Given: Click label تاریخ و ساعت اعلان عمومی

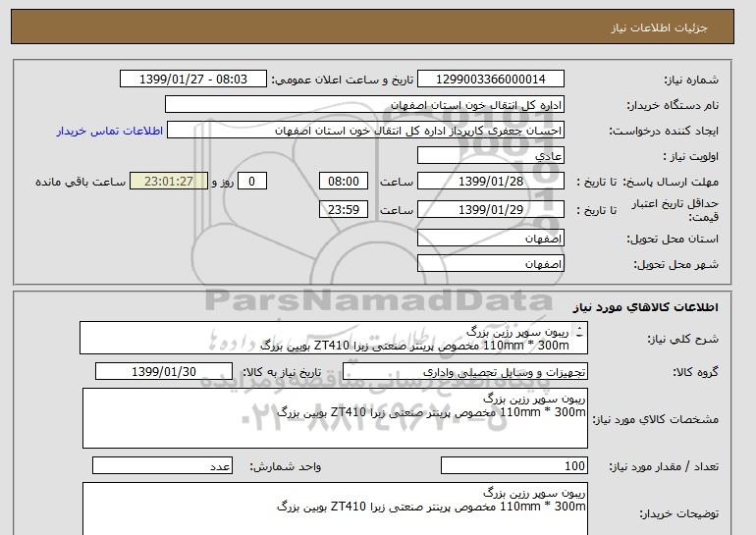Looking at the screenshot, I should (x=343, y=80).
